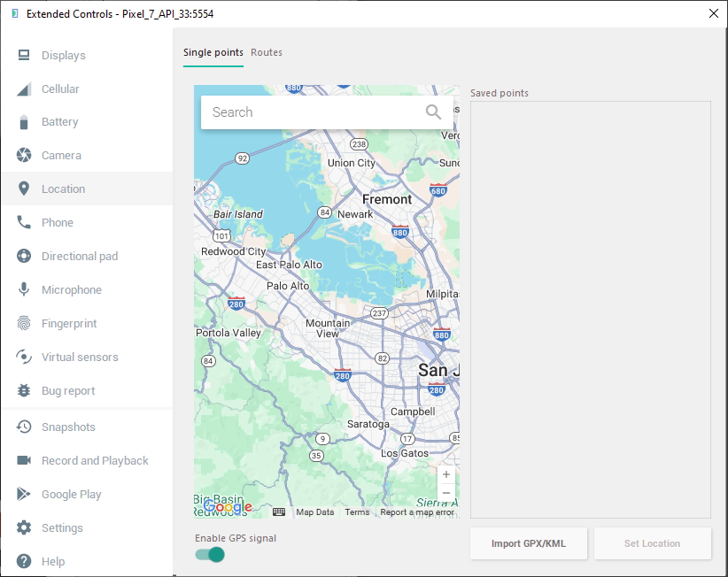Disable the Enable GPS signal switch
728x577 pixels.
[x=210, y=554]
